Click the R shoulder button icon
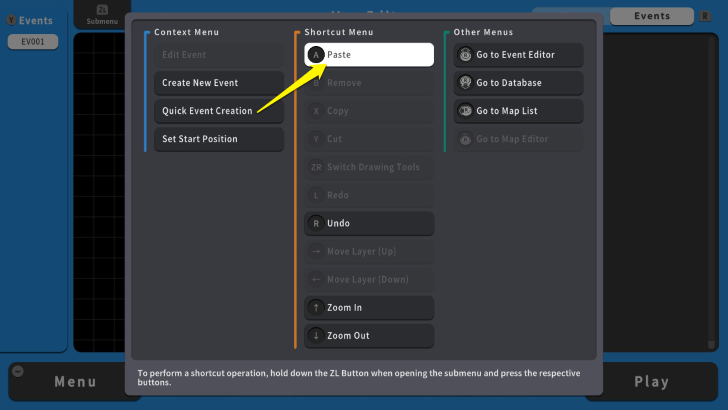The width and height of the screenshot is (728, 410). (705, 16)
